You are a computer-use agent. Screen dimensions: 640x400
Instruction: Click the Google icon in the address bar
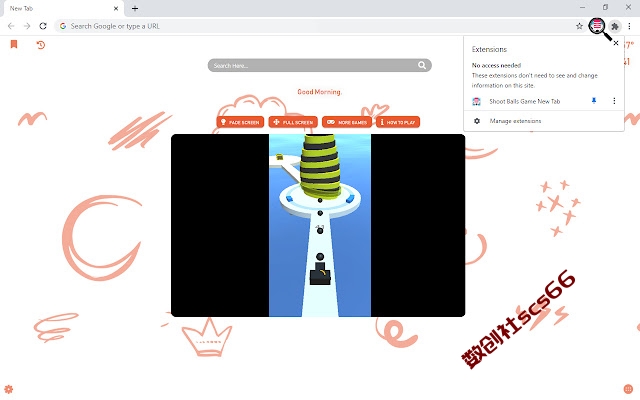click(63, 26)
